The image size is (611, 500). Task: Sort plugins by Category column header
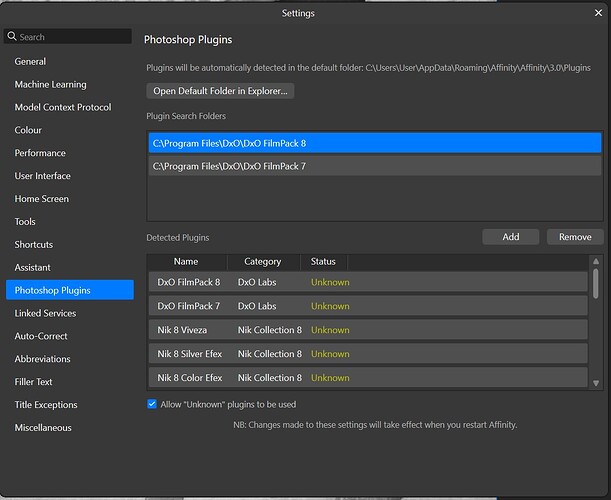pyautogui.click(x=263, y=261)
